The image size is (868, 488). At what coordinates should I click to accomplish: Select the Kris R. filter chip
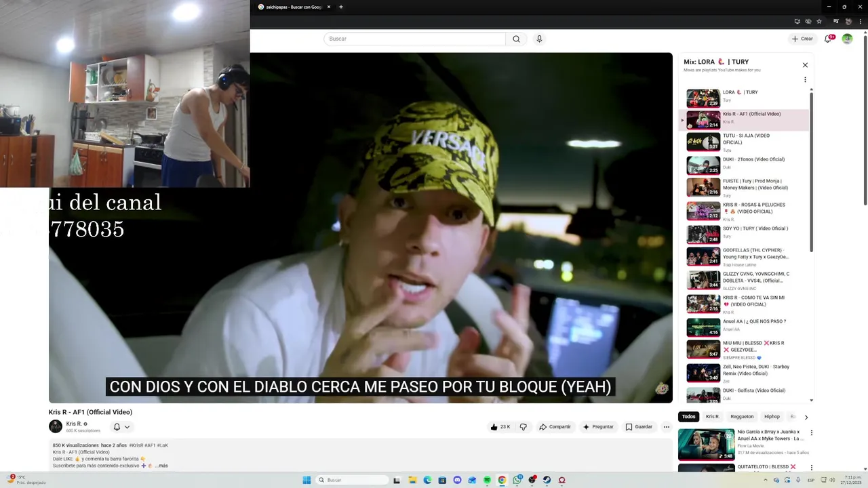pos(712,417)
